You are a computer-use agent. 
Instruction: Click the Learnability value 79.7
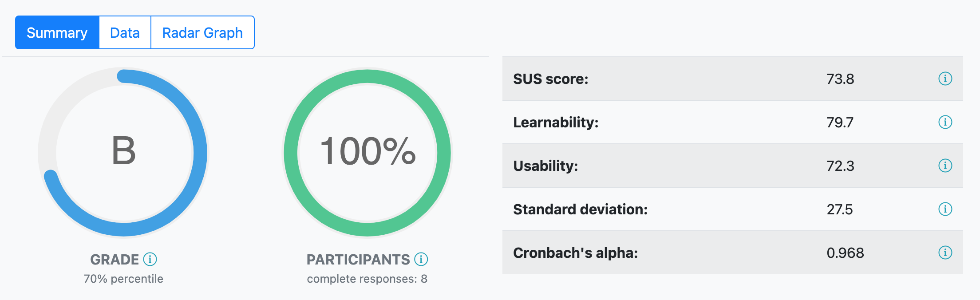pos(840,122)
